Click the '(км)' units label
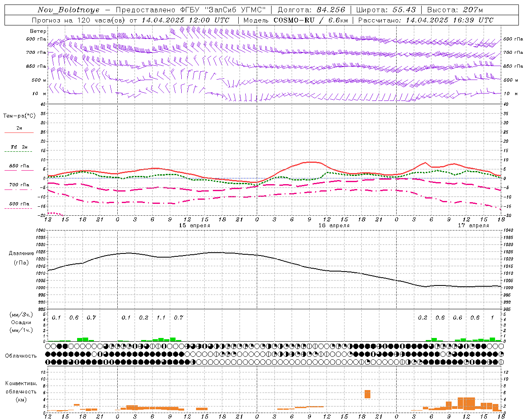Viewport: 525px width, 420px height. (21, 399)
